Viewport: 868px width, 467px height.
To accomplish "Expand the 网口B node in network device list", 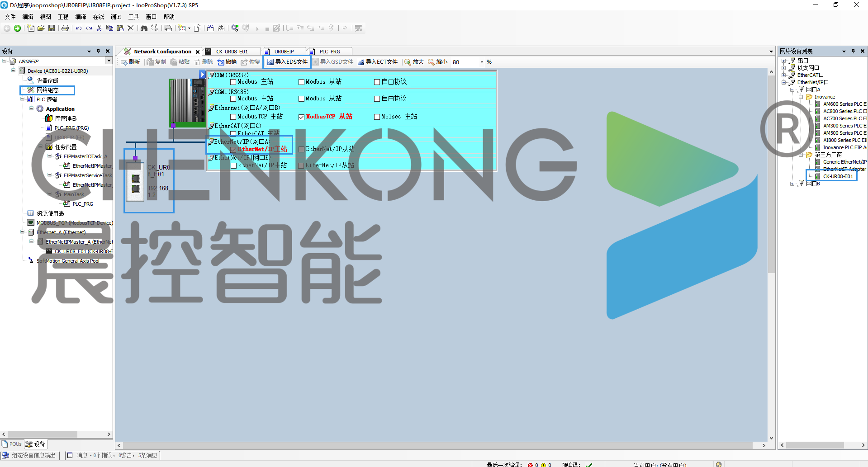I will pos(792,184).
